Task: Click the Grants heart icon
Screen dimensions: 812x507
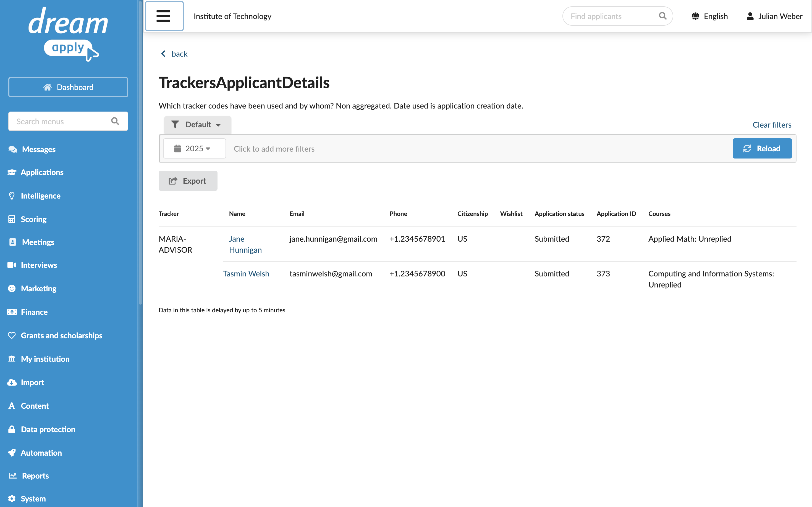Action: [x=12, y=335]
